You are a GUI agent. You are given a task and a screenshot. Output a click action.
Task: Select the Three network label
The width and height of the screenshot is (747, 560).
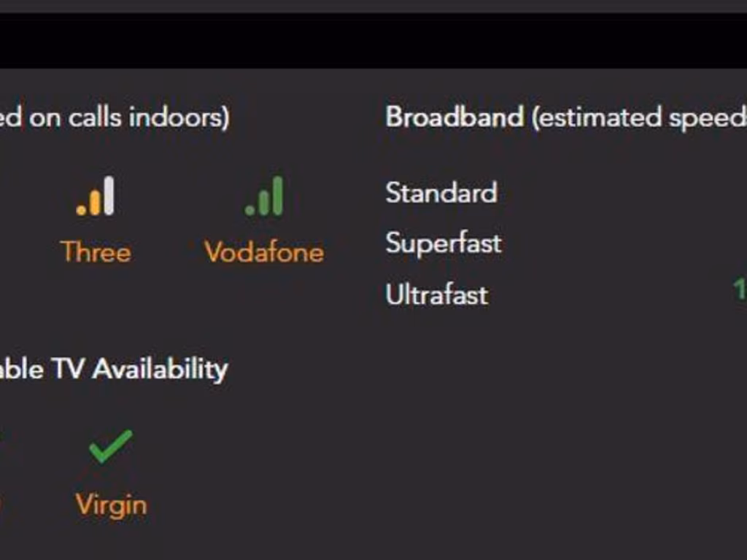coord(96,252)
